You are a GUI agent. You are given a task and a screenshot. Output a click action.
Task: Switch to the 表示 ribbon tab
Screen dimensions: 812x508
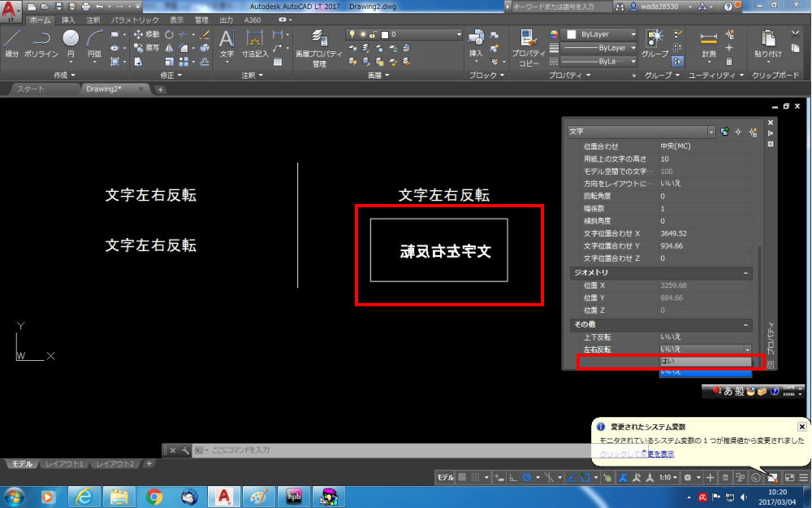coord(176,20)
